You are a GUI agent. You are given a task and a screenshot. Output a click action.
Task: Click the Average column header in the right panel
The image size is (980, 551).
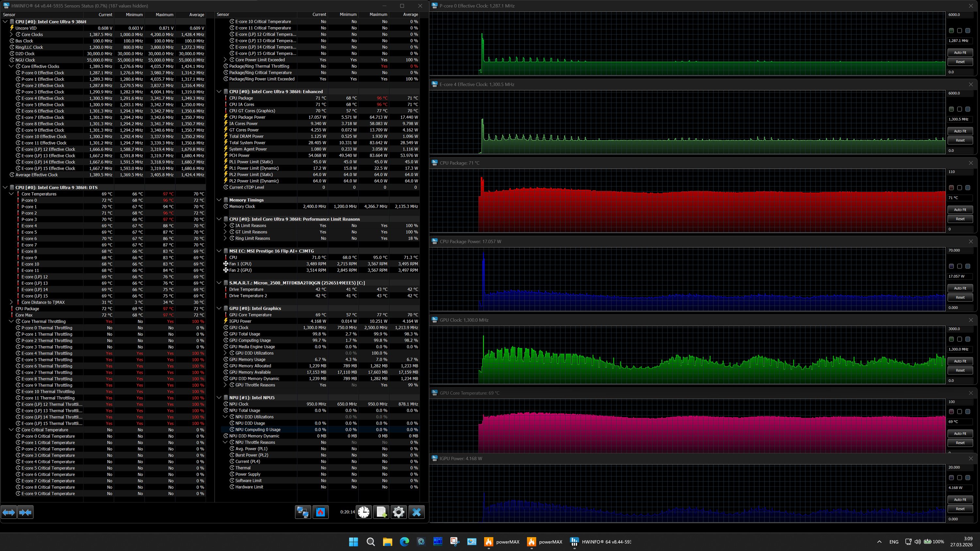(x=410, y=14)
